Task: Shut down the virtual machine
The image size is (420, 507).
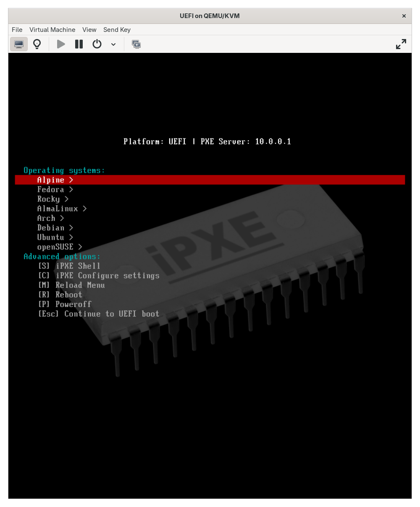Action: click(97, 44)
